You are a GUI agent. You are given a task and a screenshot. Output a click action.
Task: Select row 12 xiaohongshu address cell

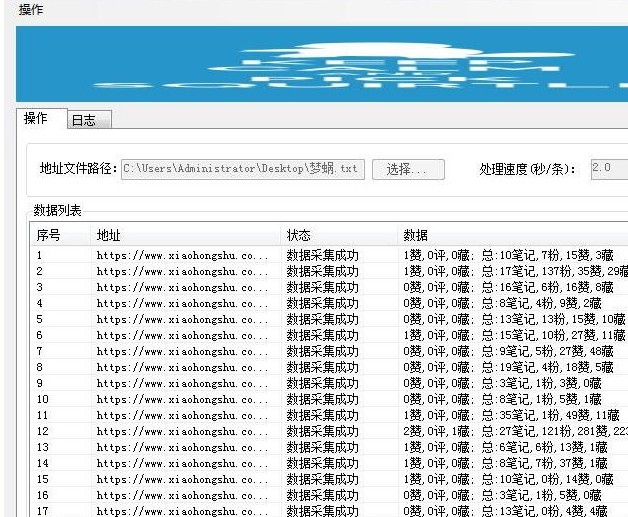(x=182, y=431)
